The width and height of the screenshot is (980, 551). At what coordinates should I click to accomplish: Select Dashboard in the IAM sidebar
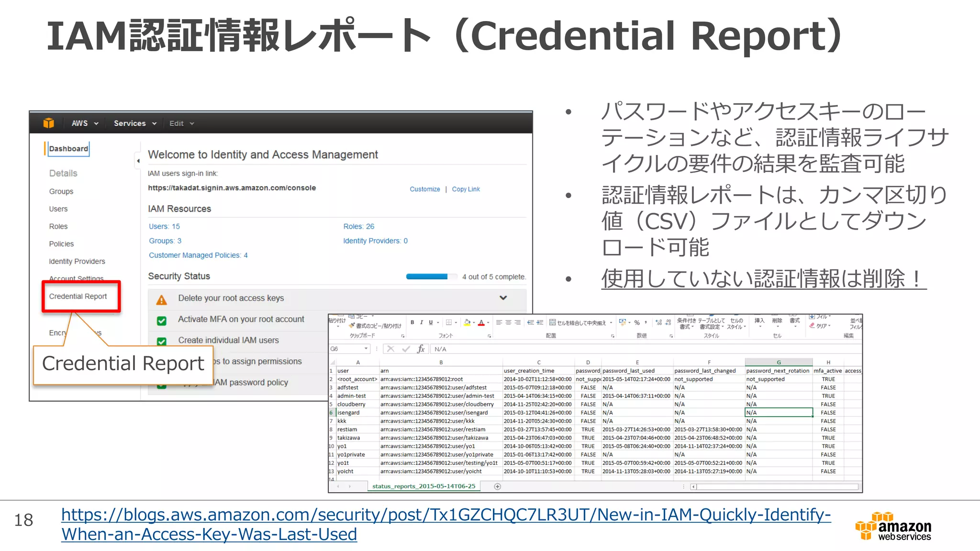pos(68,149)
